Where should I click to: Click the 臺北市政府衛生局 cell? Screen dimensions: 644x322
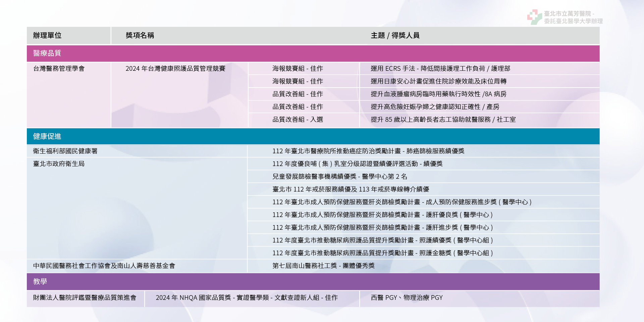59,164
